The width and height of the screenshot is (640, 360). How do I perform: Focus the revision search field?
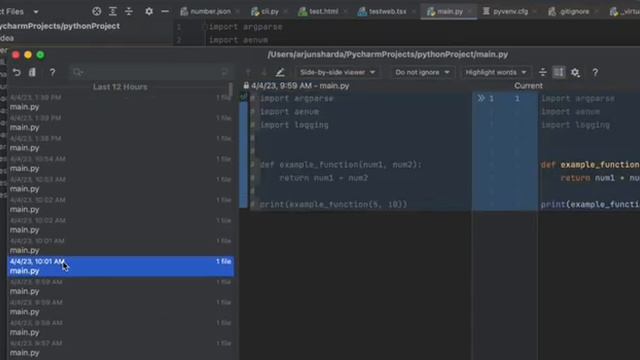(150, 73)
